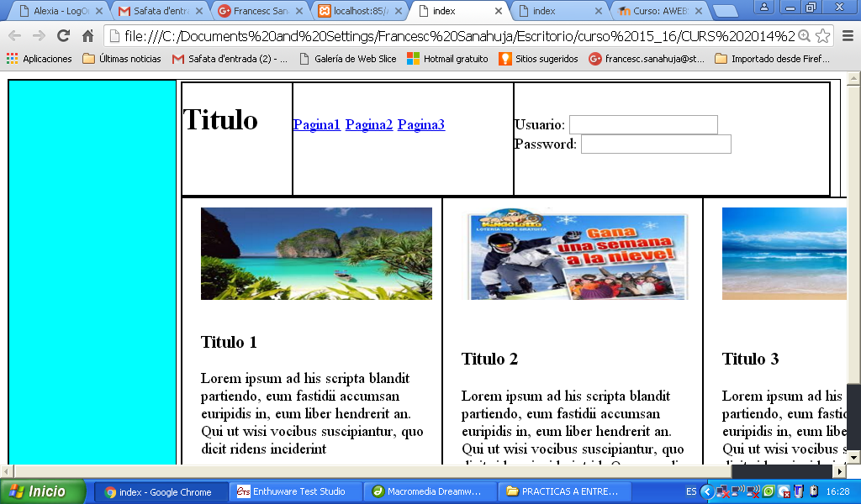This screenshot has height=504, width=861.
Task: Open the Inicio start menu
Action: (x=43, y=491)
